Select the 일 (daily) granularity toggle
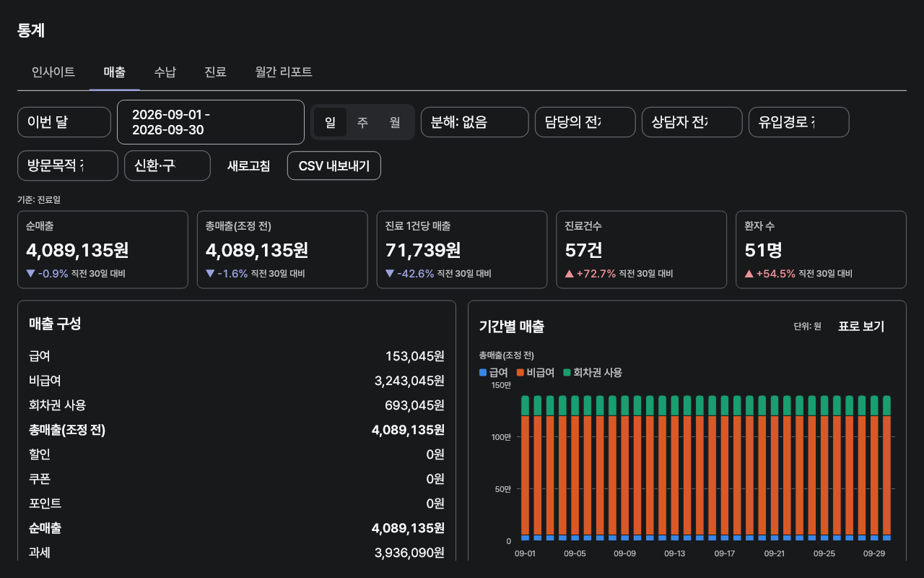924x578 pixels. click(330, 122)
